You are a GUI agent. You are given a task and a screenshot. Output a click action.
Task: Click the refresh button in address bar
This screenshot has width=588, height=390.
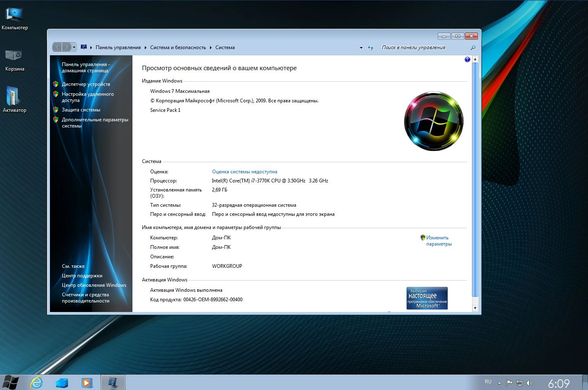(x=371, y=48)
